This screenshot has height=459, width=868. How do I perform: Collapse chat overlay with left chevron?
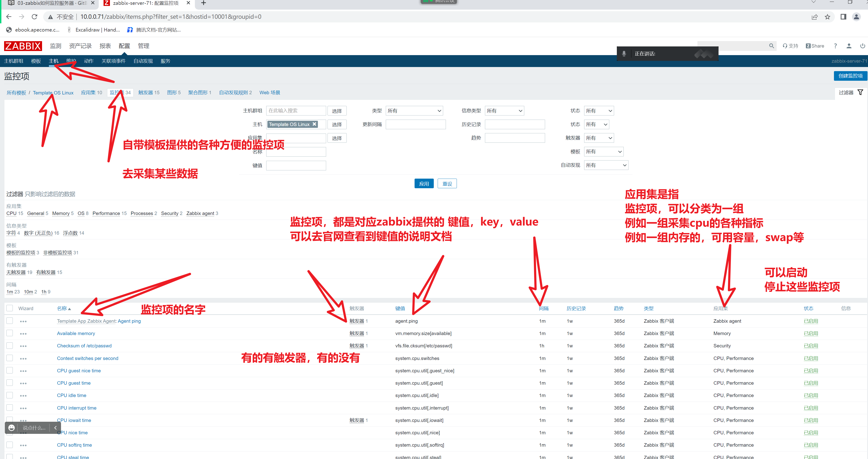click(55, 428)
